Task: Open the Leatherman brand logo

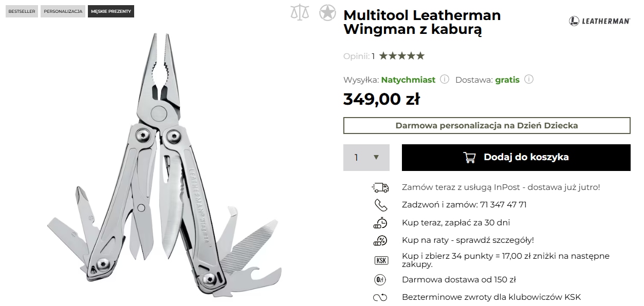Action: click(599, 21)
